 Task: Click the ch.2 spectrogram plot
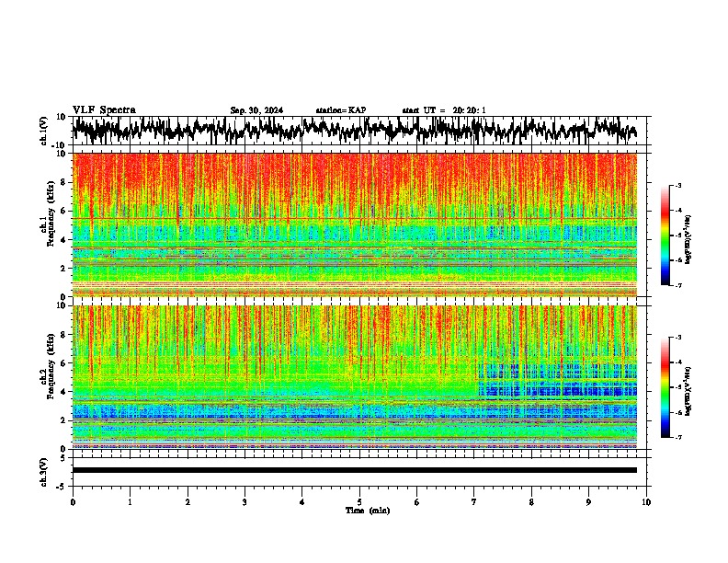355,377
